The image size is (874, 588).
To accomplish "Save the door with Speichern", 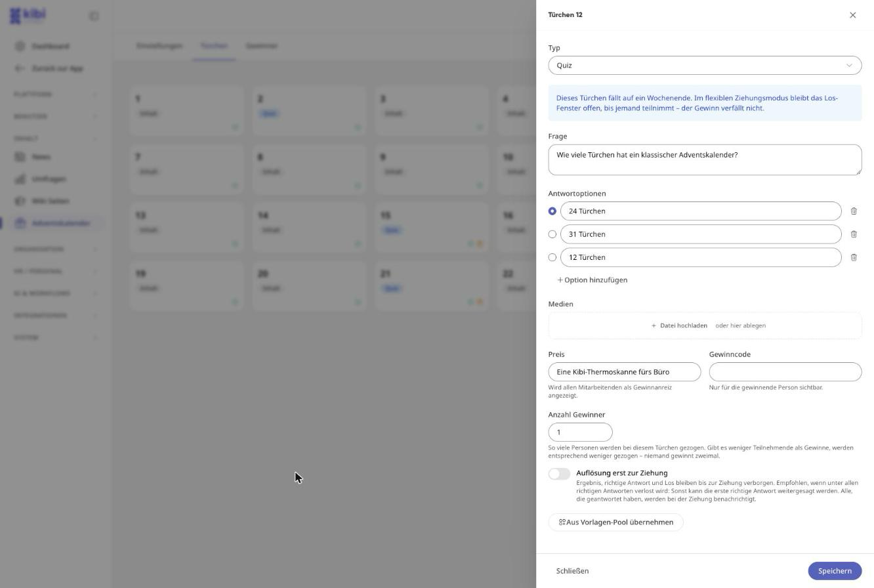I will [x=835, y=571].
